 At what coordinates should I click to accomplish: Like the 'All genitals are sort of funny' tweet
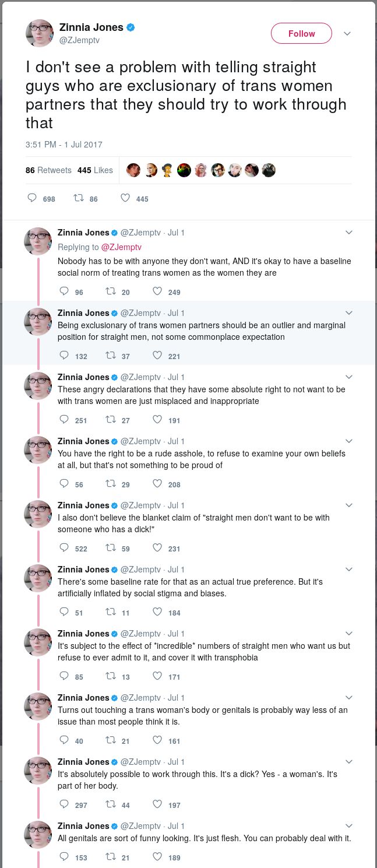tap(157, 857)
